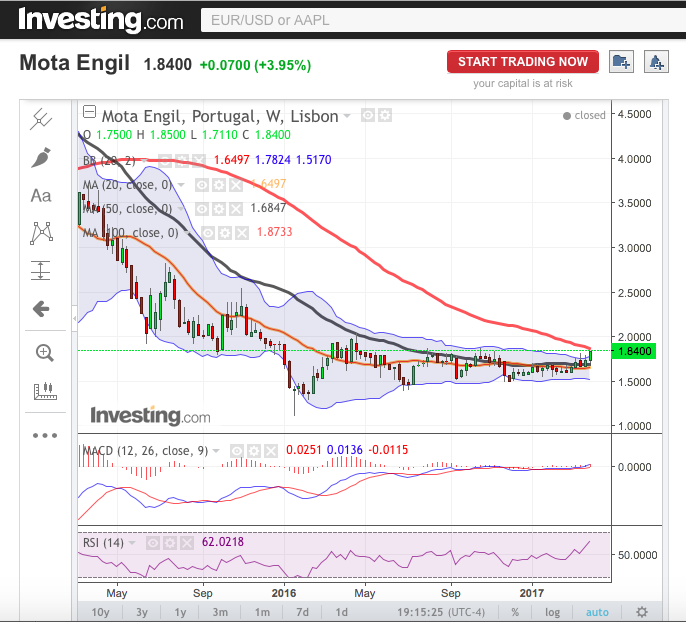Screen dimensions: 686x622
Task: Click the back arrow icon
Action: [41, 309]
